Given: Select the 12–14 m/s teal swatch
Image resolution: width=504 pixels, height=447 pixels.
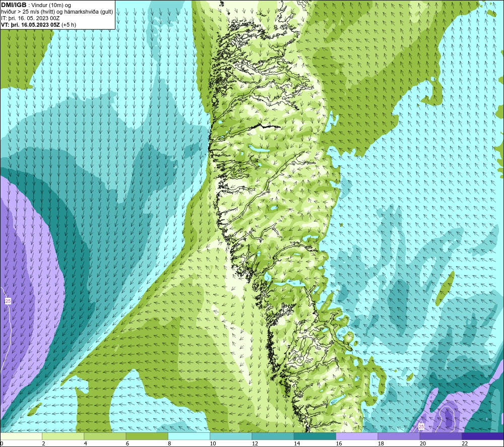Looking at the screenshot, I should point(273,436).
